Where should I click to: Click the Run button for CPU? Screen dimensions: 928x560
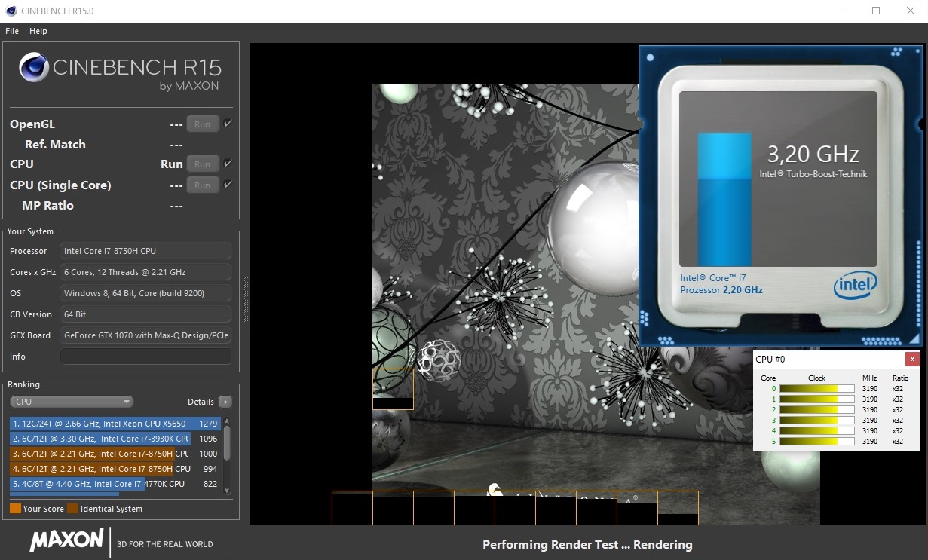[203, 164]
